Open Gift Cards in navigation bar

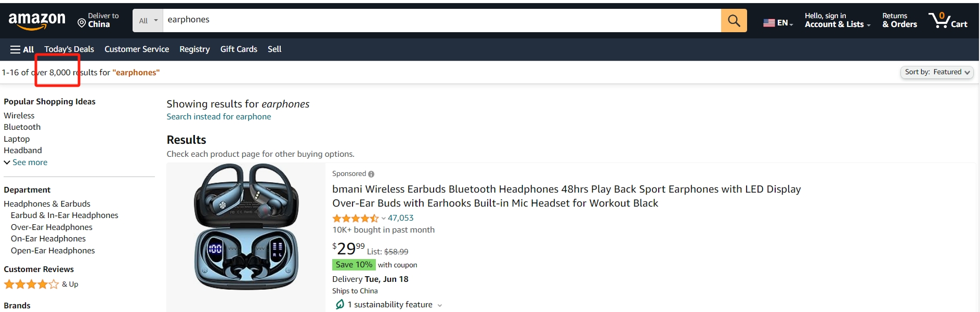click(x=239, y=49)
